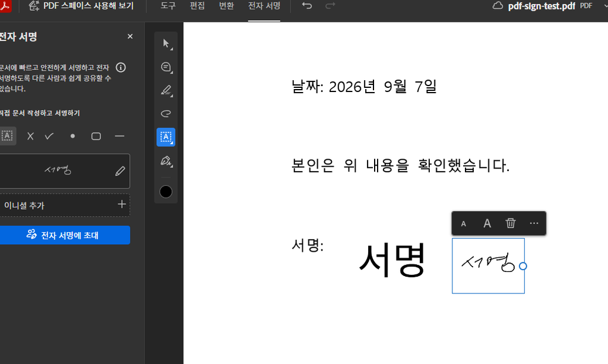
Task: Click the pdf-sign-test.pdf file name
Action: tap(541, 6)
